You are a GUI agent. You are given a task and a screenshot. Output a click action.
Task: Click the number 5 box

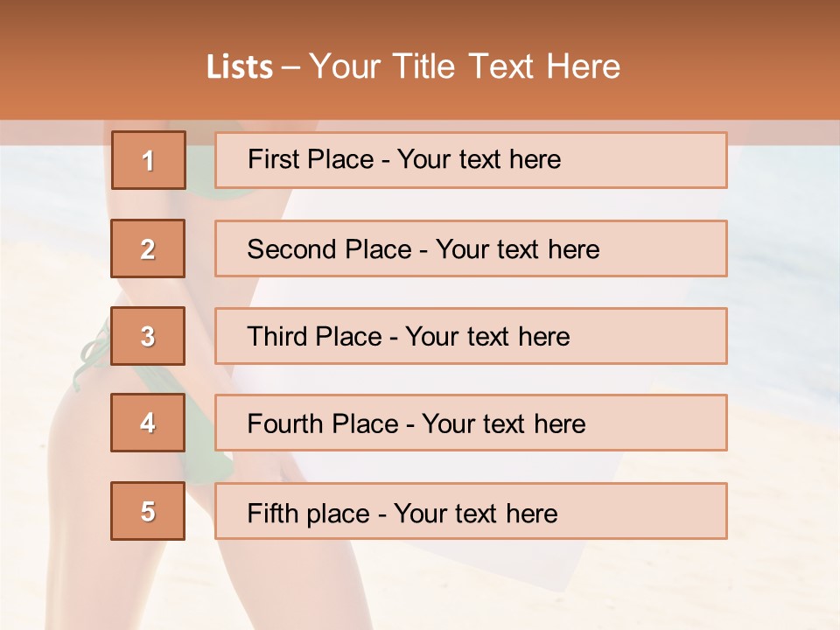point(149,511)
